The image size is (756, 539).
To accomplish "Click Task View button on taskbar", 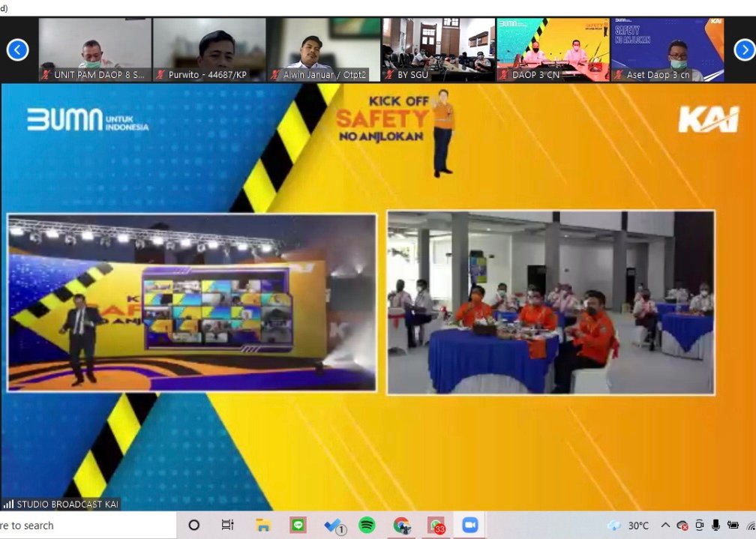I will pos(228,525).
